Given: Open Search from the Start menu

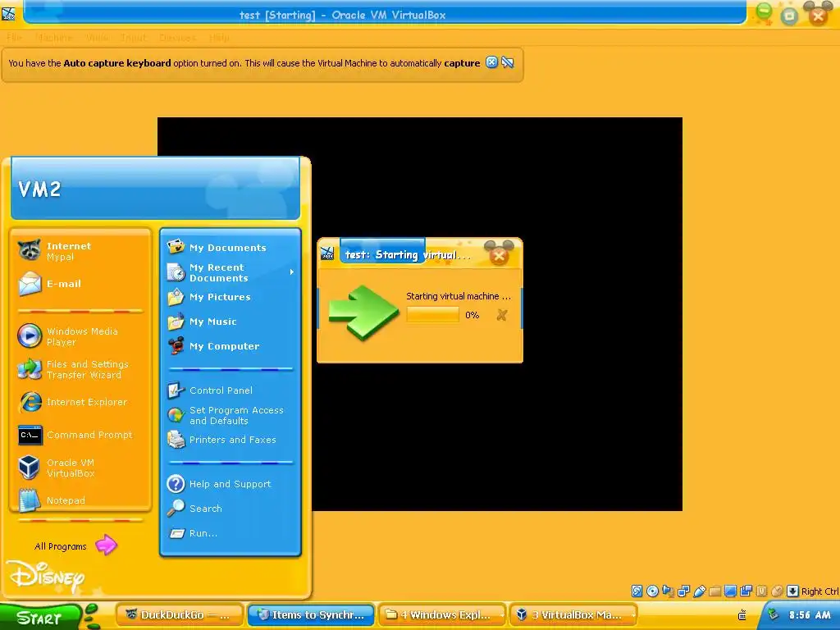Looking at the screenshot, I should pyautogui.click(x=231, y=509).
